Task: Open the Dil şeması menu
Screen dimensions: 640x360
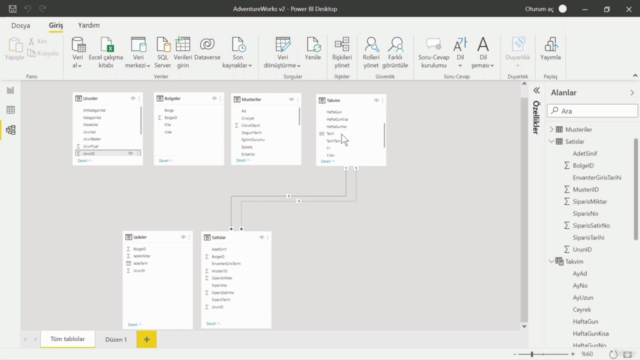Action: 482,52
